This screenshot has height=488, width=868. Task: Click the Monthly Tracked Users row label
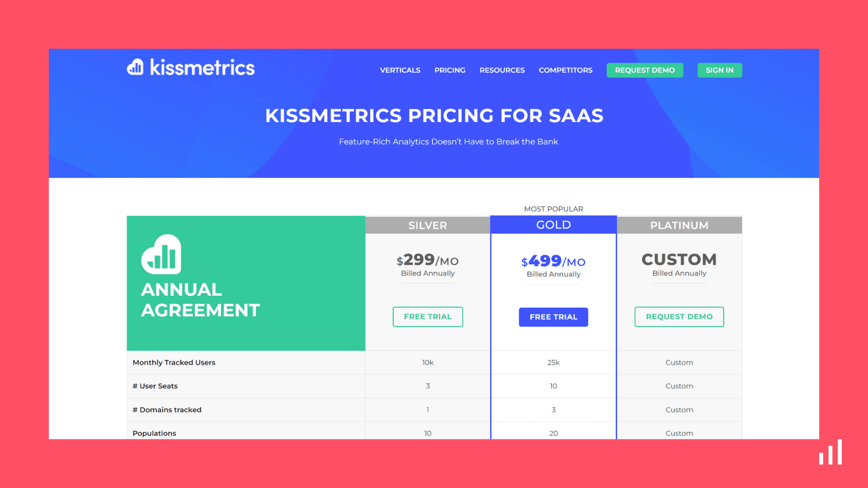click(x=174, y=362)
